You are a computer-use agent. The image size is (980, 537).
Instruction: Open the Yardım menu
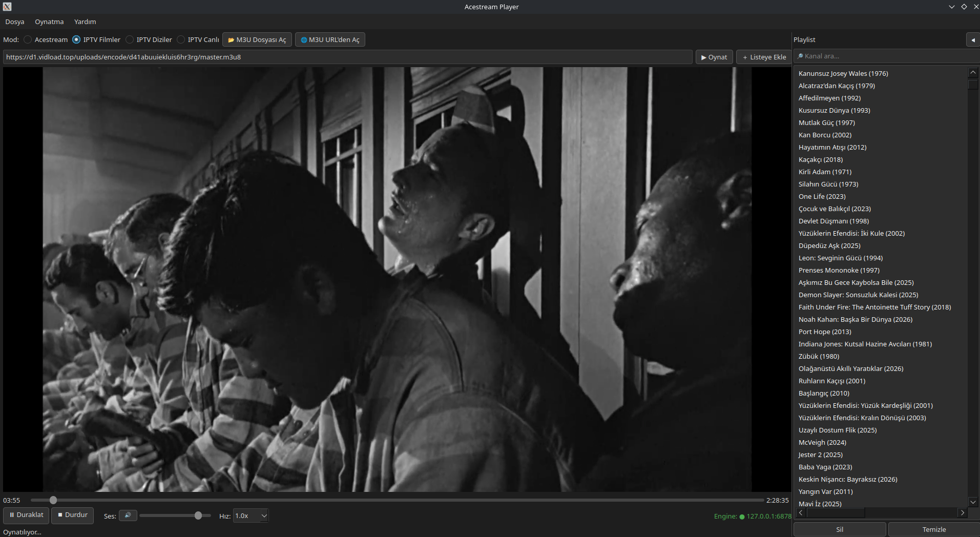pyautogui.click(x=85, y=22)
